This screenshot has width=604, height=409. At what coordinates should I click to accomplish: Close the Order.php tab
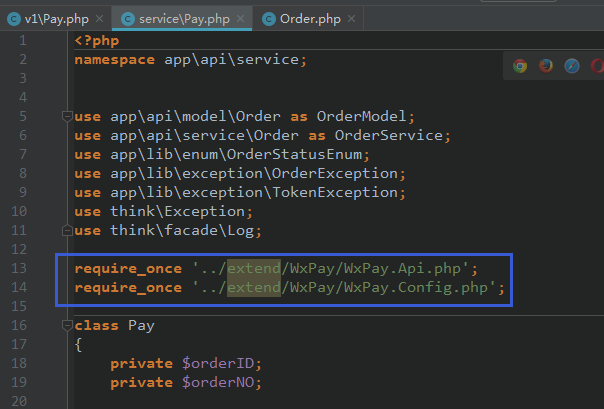click(x=351, y=18)
